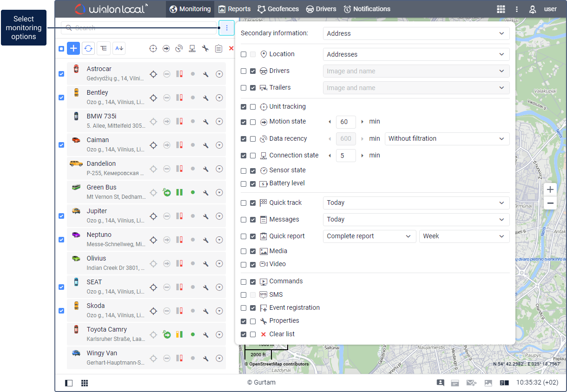Open the Secondary information dropdown
567x392 pixels.
coord(416,33)
